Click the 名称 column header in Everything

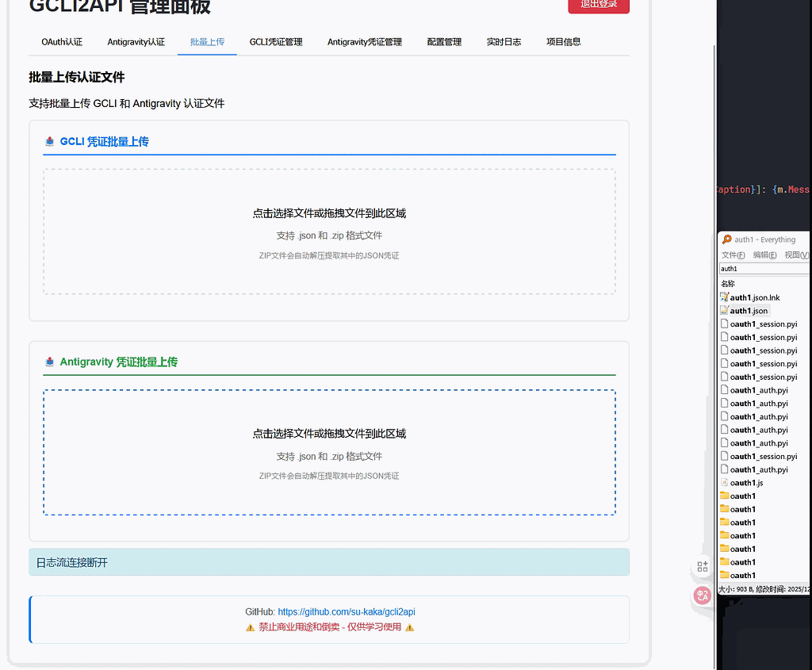point(728,283)
